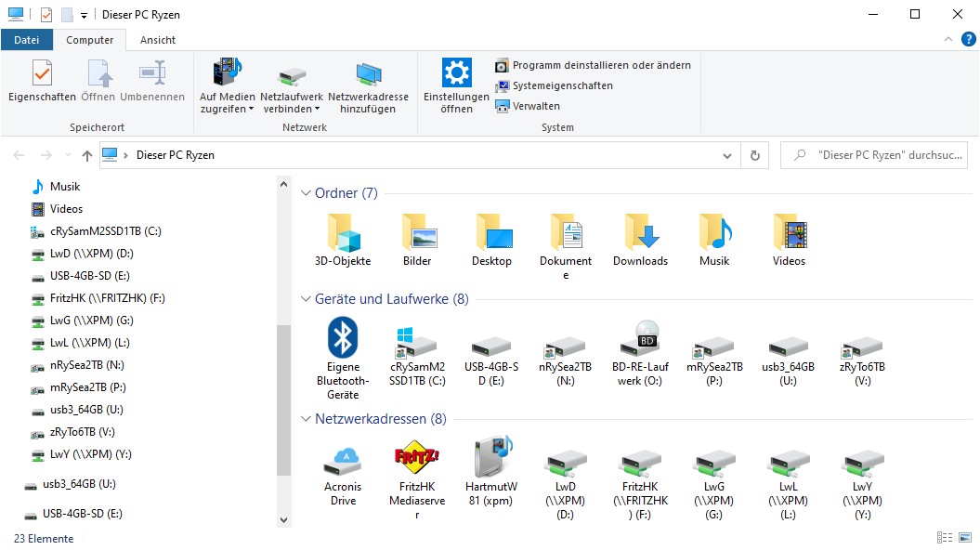Switch to the Computer ribbon tab
Screen dimensions: 980x550
[x=90, y=40]
